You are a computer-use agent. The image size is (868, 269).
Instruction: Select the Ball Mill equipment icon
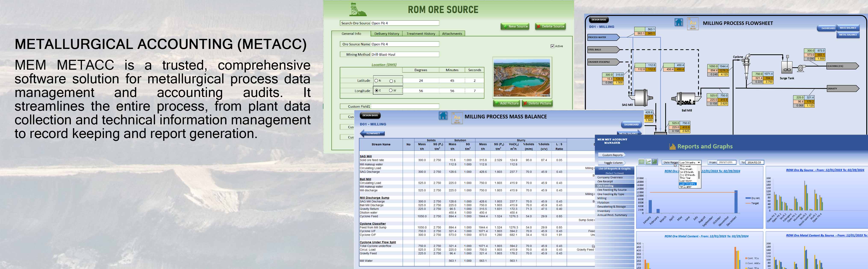tap(687, 99)
